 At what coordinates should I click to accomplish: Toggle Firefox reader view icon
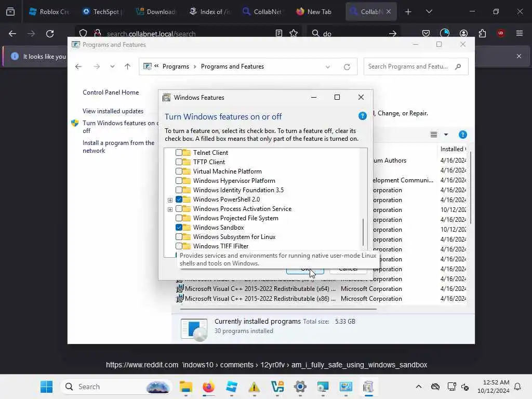[279, 33]
